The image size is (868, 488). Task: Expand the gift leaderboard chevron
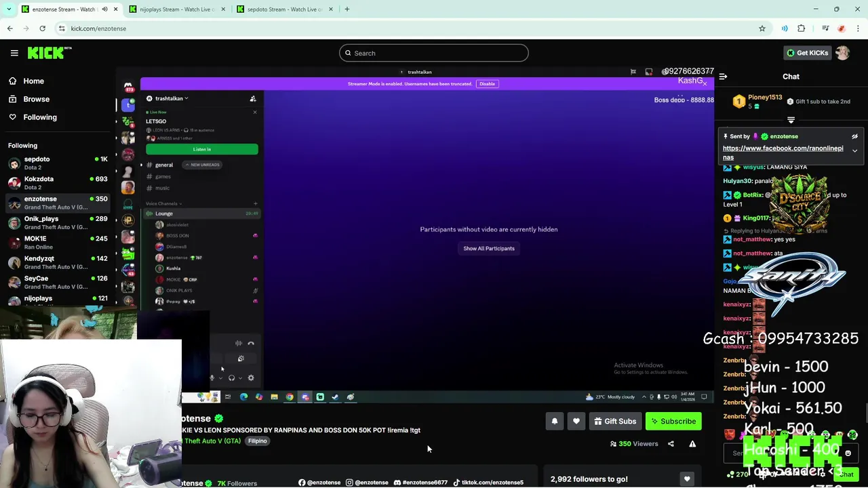point(791,120)
